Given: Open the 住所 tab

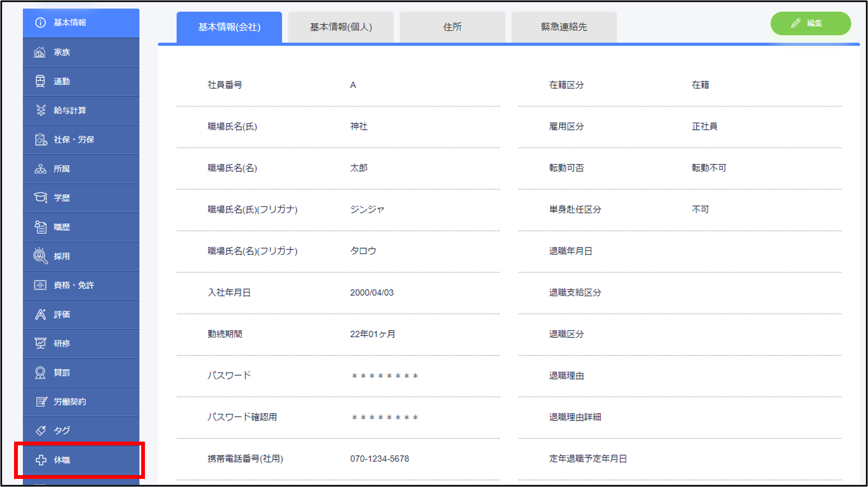Looking at the screenshot, I should pos(452,27).
